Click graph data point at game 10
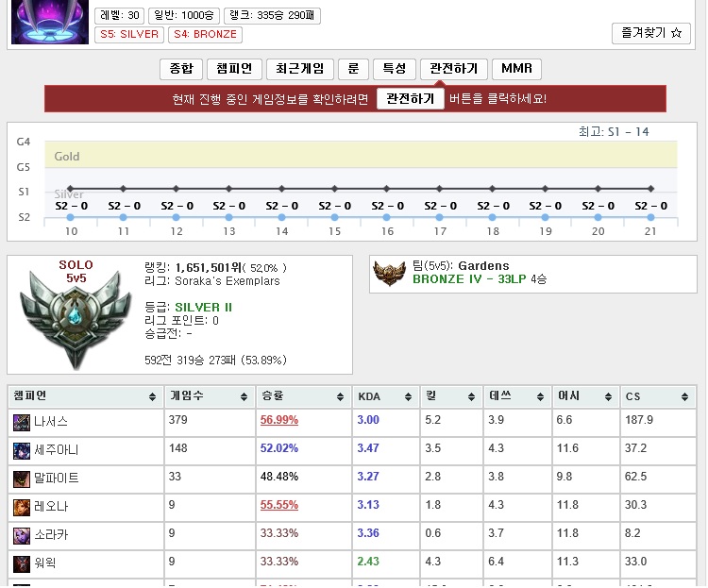The height and width of the screenshot is (588, 708). 70,217
